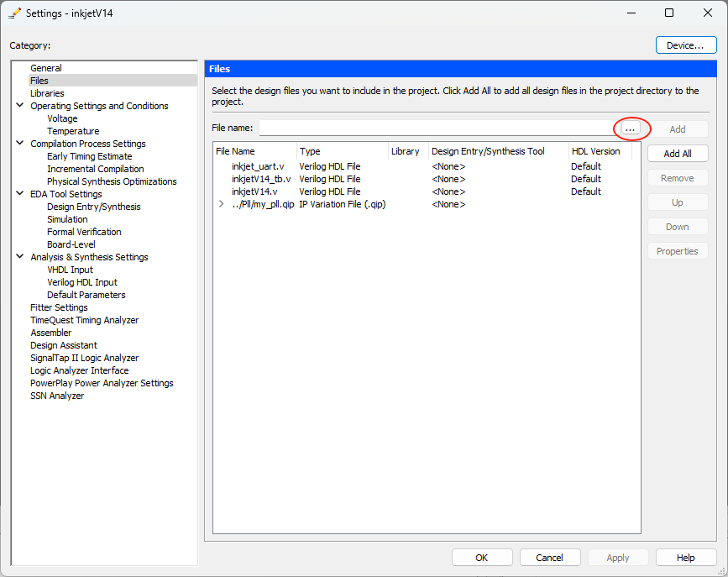Click the browse (...) button next to File name
Viewport: 728px width, 577px height.
tap(631, 129)
